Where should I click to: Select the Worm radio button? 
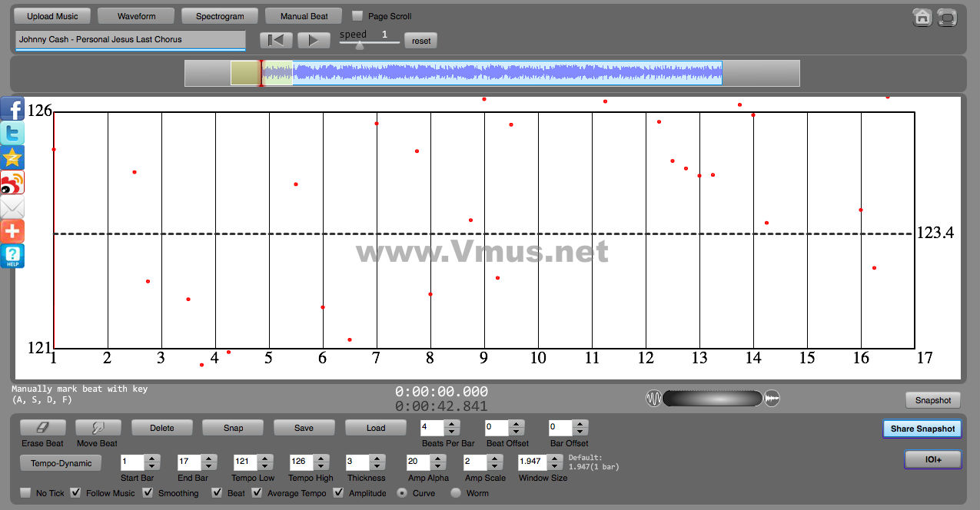(x=456, y=492)
